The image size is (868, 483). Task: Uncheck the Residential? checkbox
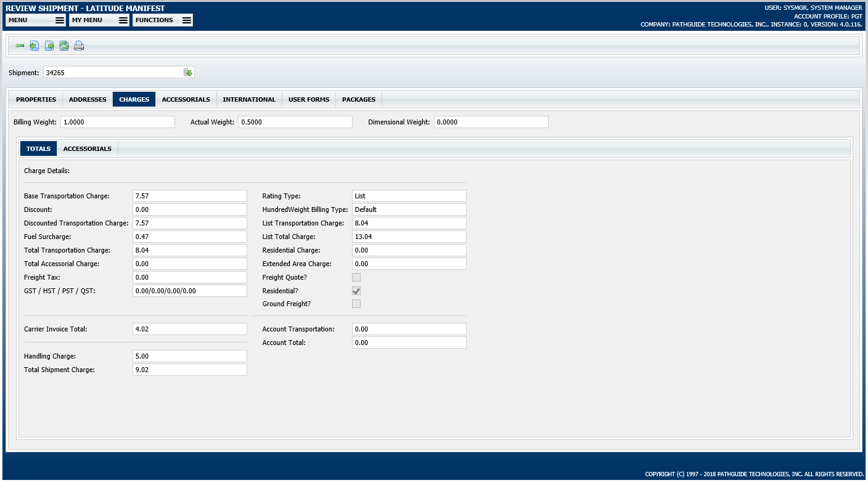356,290
